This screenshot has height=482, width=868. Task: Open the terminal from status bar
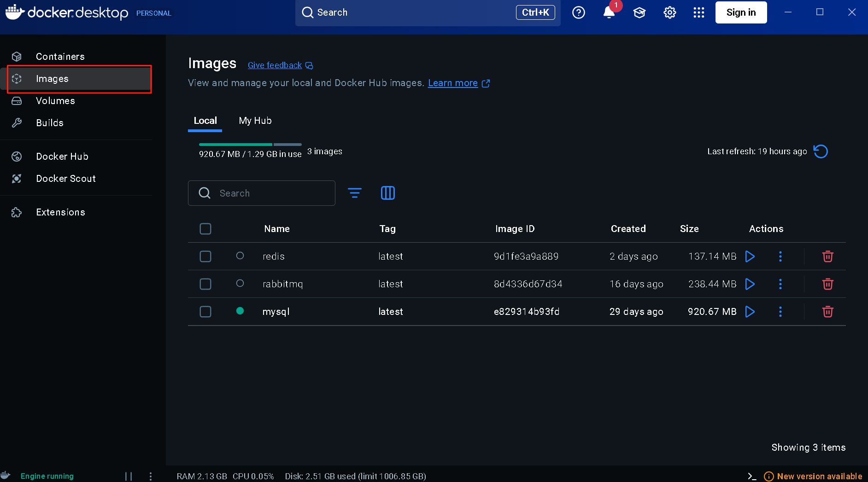point(752,476)
